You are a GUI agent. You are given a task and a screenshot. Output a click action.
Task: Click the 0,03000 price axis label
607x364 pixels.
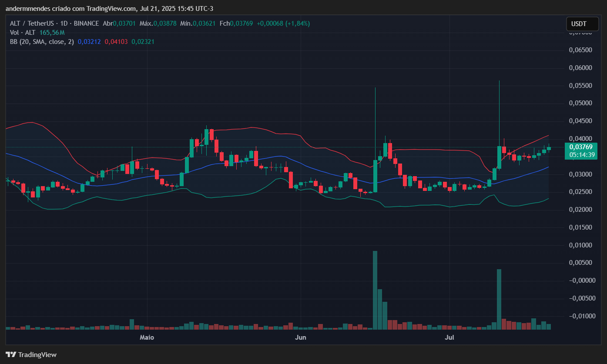pyautogui.click(x=580, y=174)
